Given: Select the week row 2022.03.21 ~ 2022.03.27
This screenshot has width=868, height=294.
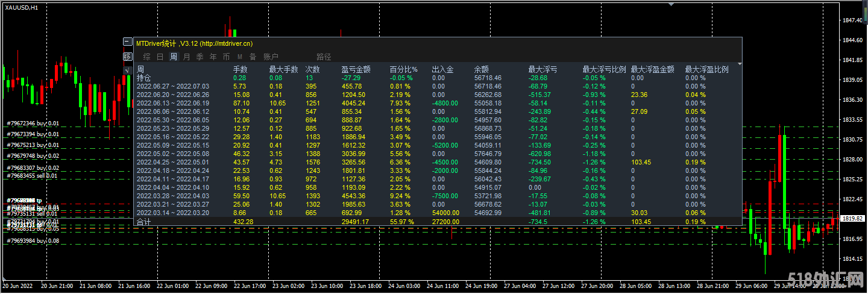Looking at the screenshot, I should click(x=437, y=204).
